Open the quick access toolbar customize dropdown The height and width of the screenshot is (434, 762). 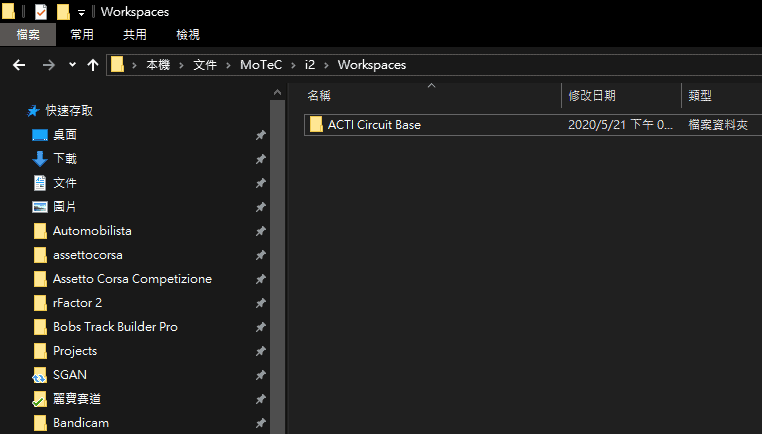pyautogui.click(x=81, y=12)
